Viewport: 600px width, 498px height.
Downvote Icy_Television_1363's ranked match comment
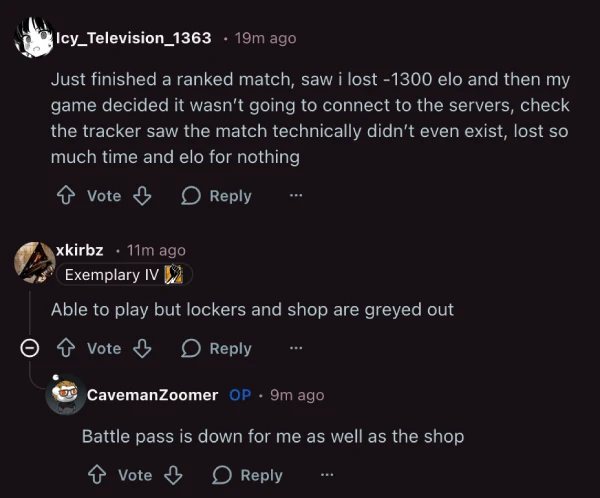point(142,196)
